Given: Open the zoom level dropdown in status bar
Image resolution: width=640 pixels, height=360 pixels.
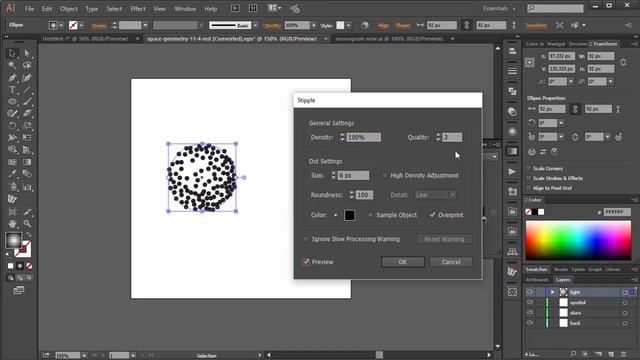Looking at the screenshot, I should pos(84,356).
